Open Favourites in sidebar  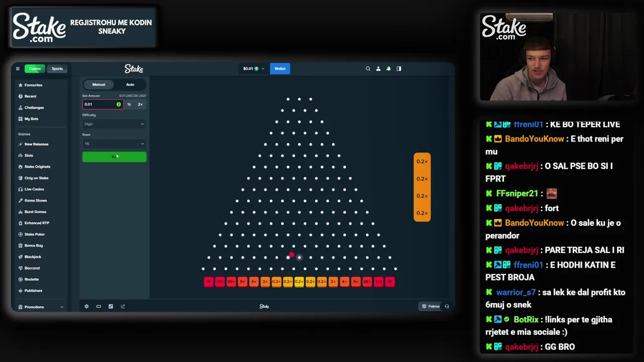33,85
